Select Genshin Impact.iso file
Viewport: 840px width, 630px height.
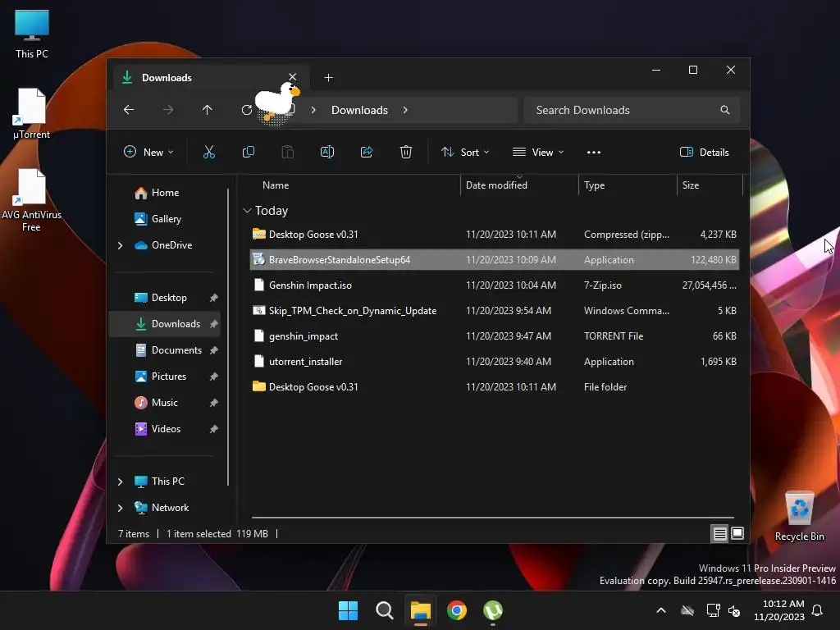click(x=495, y=285)
